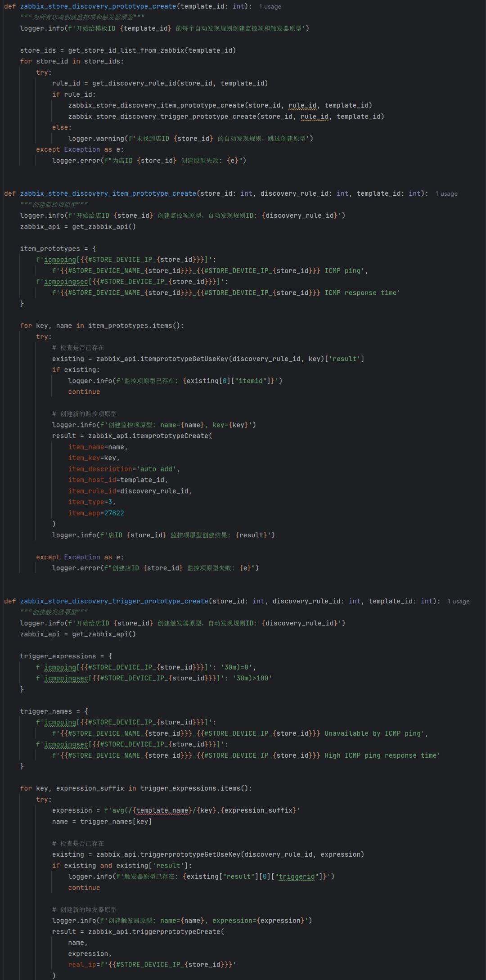Click string ending "Unavailable by ICMP ping'"

click(238, 734)
